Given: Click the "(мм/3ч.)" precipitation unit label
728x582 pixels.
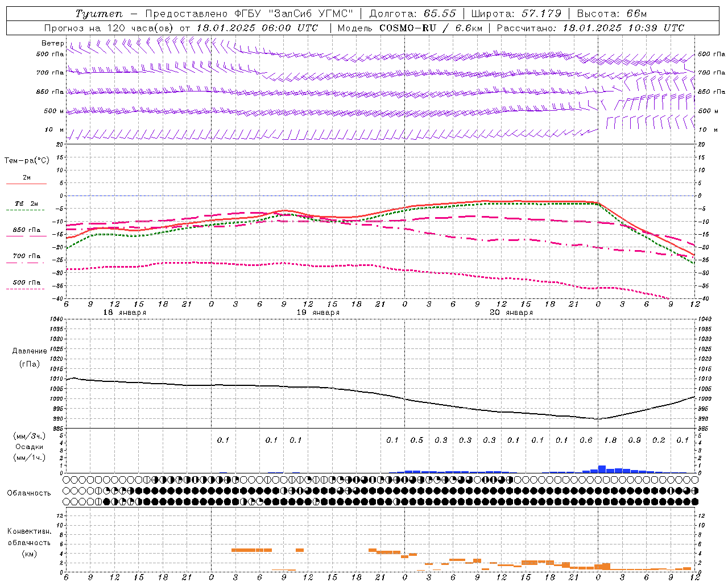Looking at the screenshot, I should coord(30,436).
